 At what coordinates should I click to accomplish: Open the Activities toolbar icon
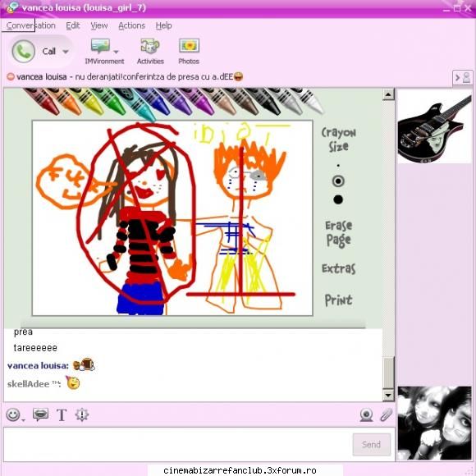point(150,46)
